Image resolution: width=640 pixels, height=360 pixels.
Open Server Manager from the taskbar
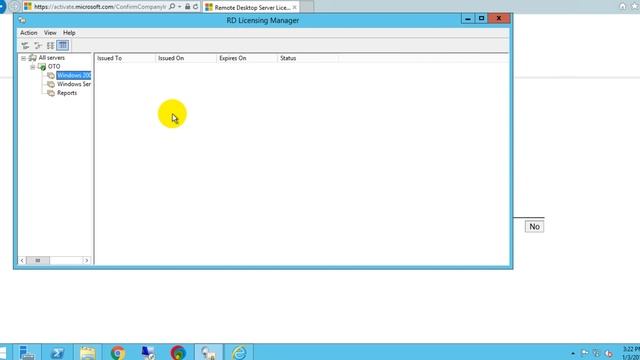coord(27,352)
